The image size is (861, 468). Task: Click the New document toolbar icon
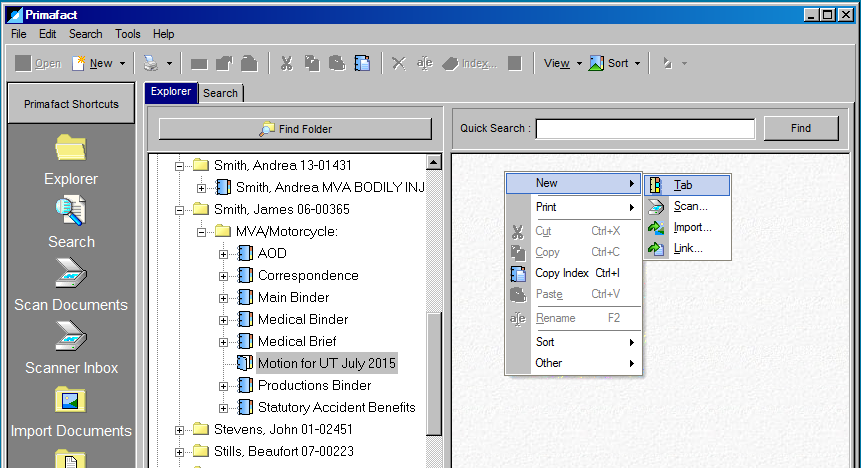[79, 63]
